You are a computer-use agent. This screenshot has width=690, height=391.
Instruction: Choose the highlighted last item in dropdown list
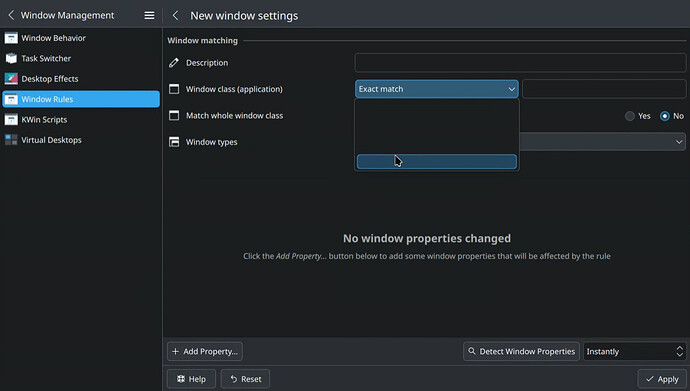(437, 161)
